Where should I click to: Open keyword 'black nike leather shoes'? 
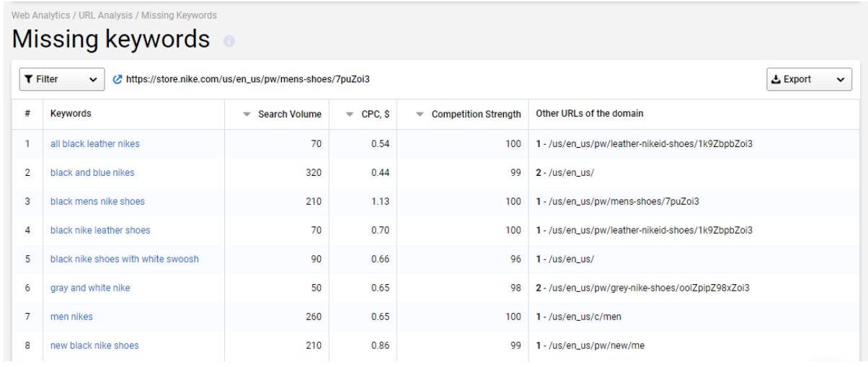pyautogui.click(x=100, y=230)
